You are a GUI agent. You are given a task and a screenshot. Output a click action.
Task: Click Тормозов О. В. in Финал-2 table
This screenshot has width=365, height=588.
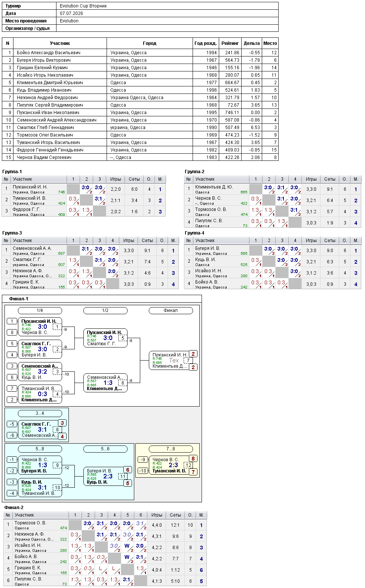(30, 523)
